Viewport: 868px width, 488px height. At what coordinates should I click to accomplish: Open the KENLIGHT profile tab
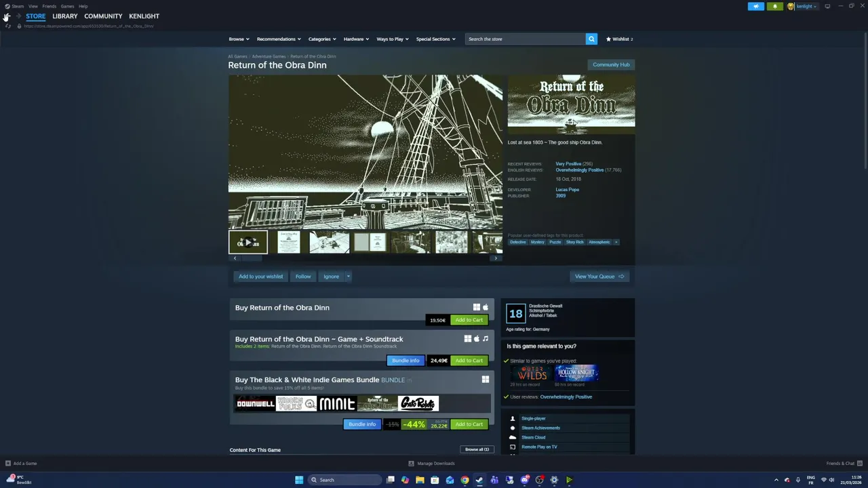(144, 16)
